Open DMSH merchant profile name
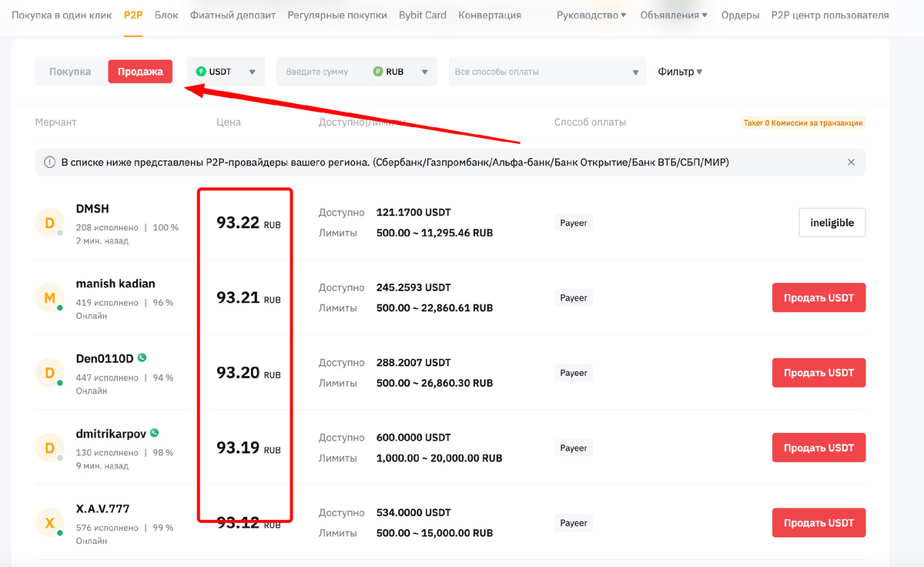 (92, 209)
